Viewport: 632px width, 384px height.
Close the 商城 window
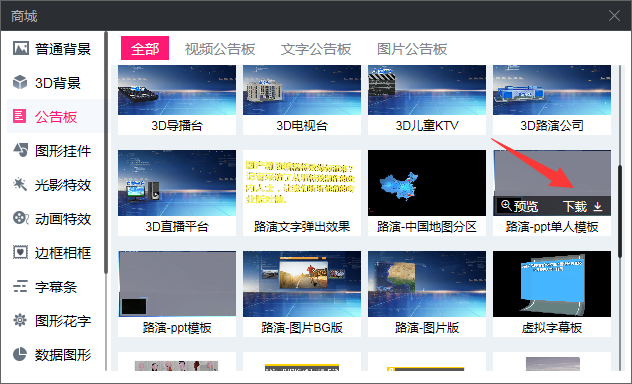[614, 16]
